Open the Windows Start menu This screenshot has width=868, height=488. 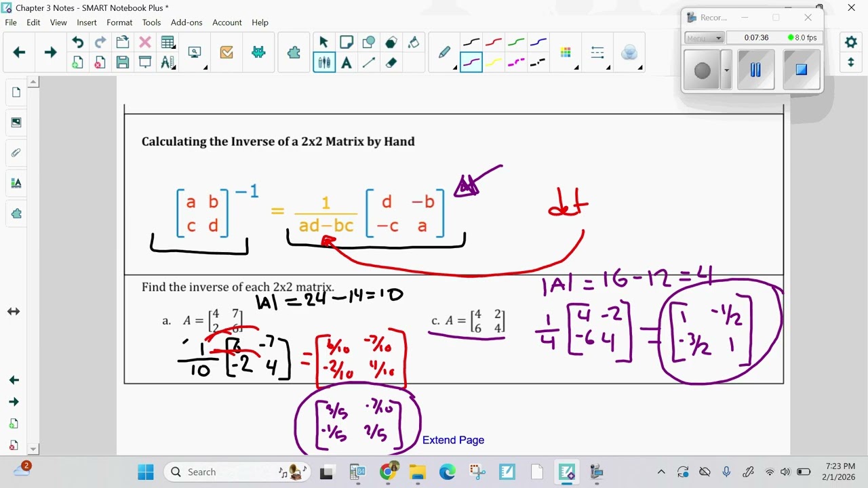145,472
